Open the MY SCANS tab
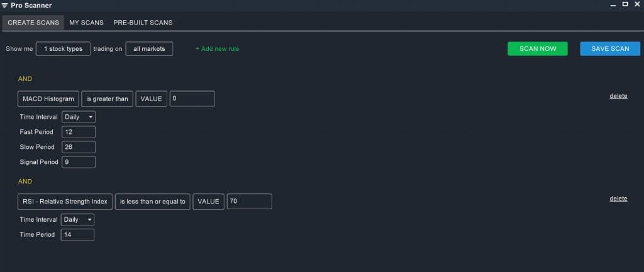The image size is (644, 272). tap(86, 23)
